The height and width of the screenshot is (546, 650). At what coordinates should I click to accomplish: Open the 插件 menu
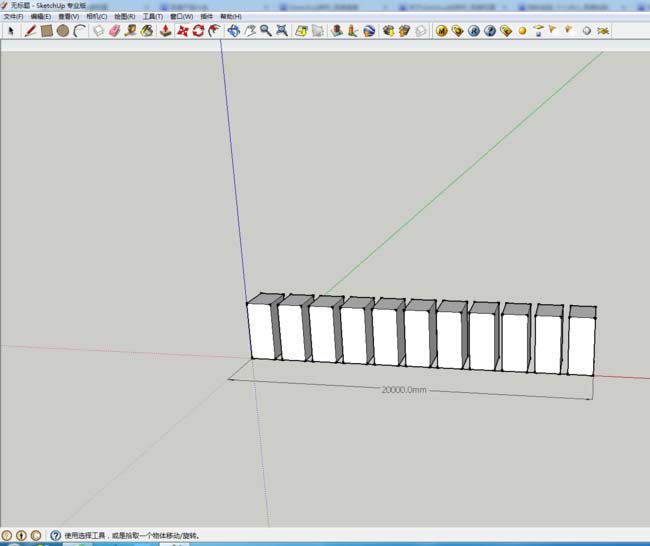(x=206, y=16)
